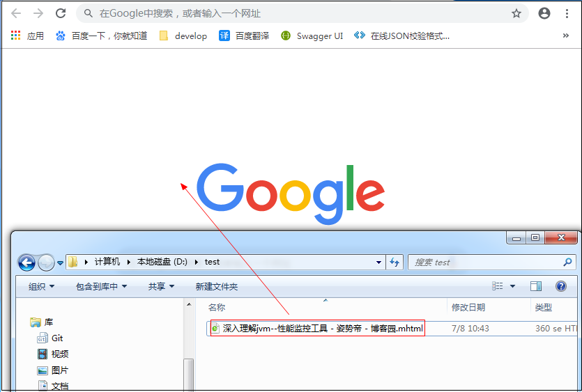The height and width of the screenshot is (392, 582).
Task: Click the 新建文件夹 button
Action: (217, 286)
